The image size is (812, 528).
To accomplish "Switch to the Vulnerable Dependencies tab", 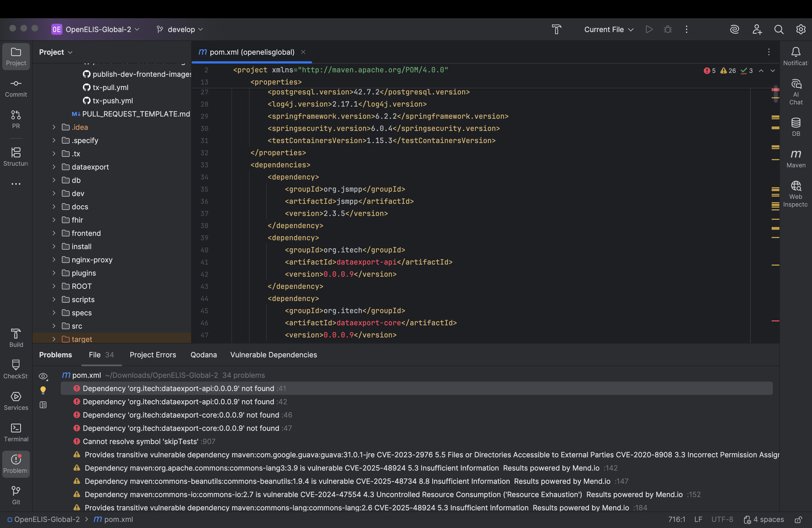I will tap(273, 355).
